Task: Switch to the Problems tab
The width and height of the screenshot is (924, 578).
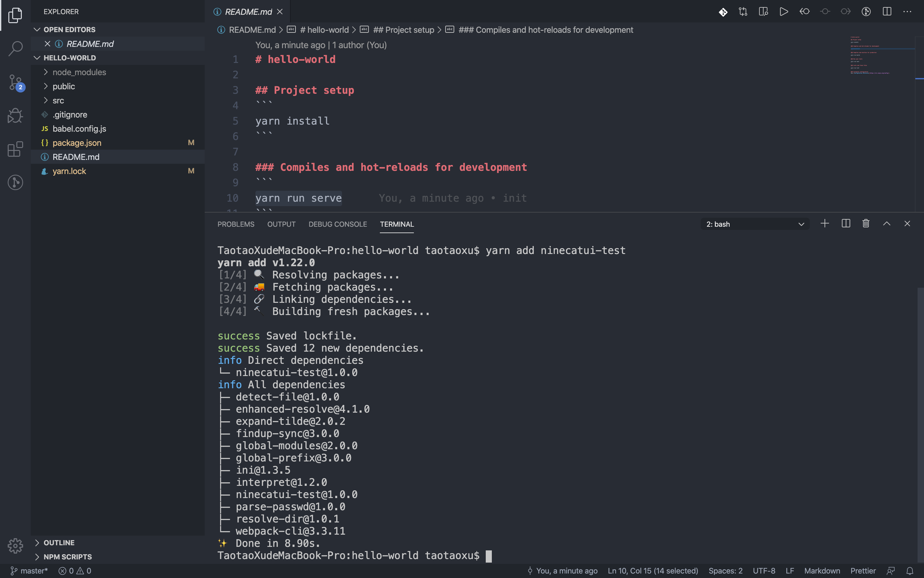Action: click(x=236, y=224)
